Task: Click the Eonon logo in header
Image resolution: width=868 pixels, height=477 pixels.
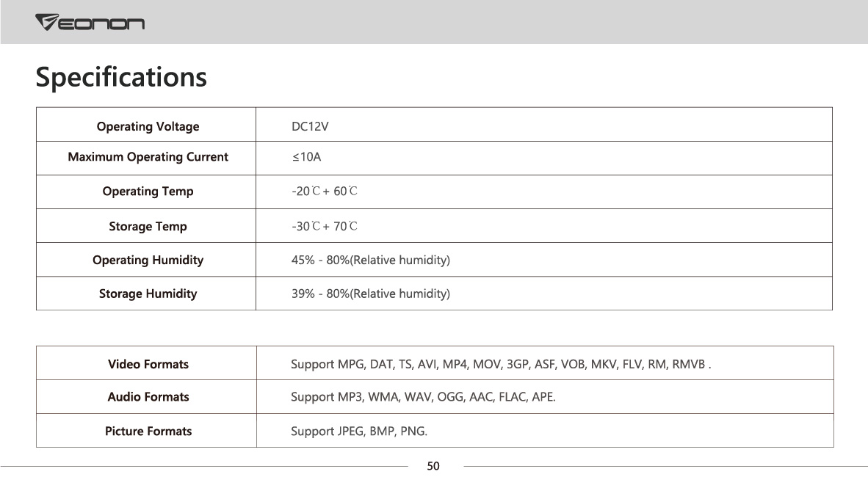Action: [x=90, y=22]
